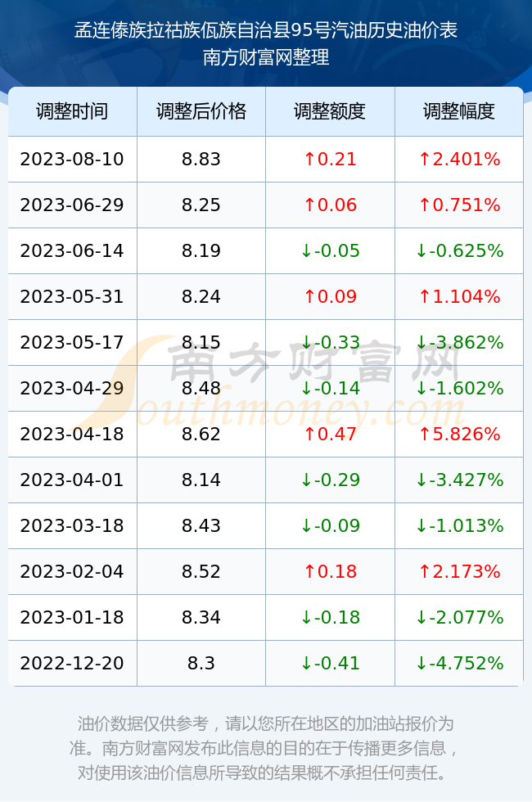Click the 调整时间 column header
This screenshot has width=532, height=802.
(x=72, y=111)
